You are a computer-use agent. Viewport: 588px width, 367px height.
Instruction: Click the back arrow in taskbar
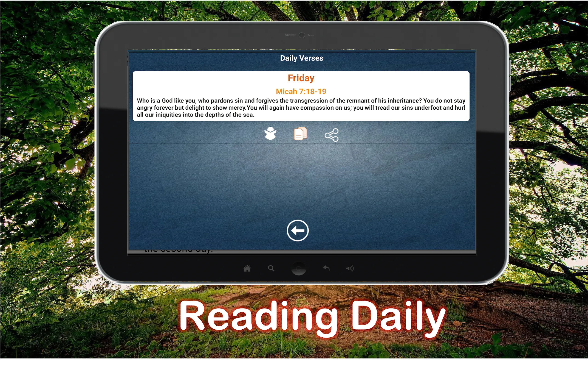click(x=326, y=268)
